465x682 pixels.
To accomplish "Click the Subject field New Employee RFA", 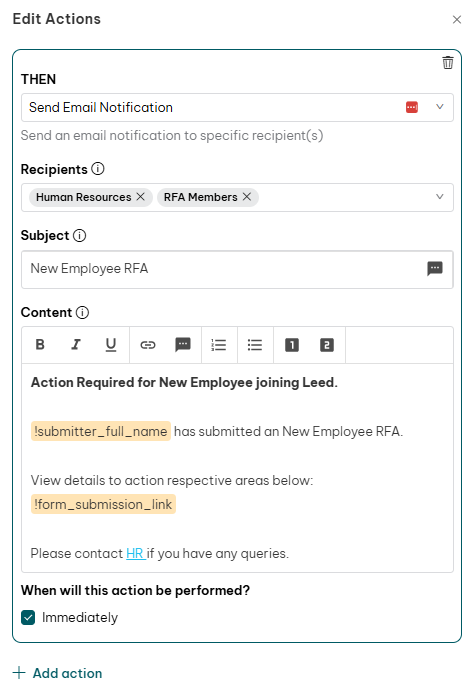I will click(x=237, y=269).
